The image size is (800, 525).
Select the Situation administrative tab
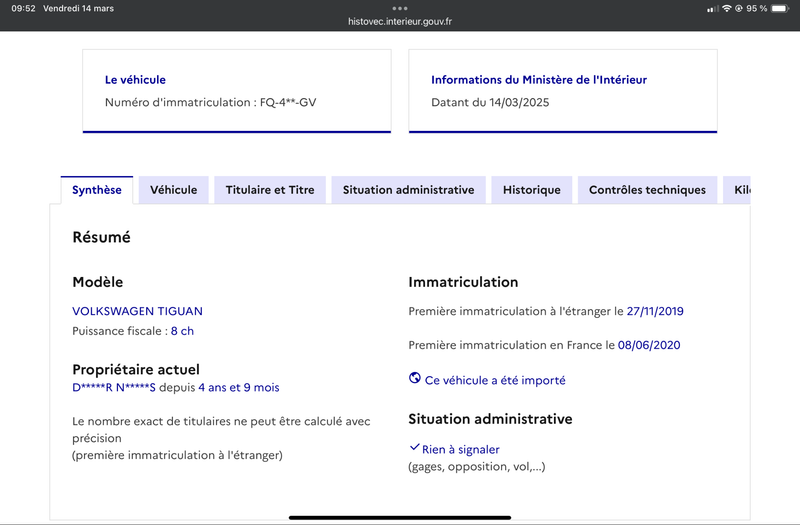point(408,190)
